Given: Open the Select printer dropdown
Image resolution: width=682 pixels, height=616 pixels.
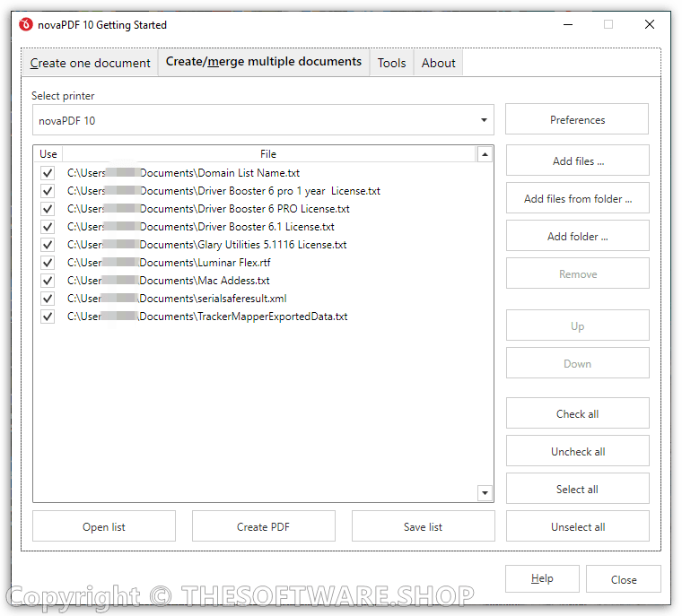Looking at the screenshot, I should (263, 120).
